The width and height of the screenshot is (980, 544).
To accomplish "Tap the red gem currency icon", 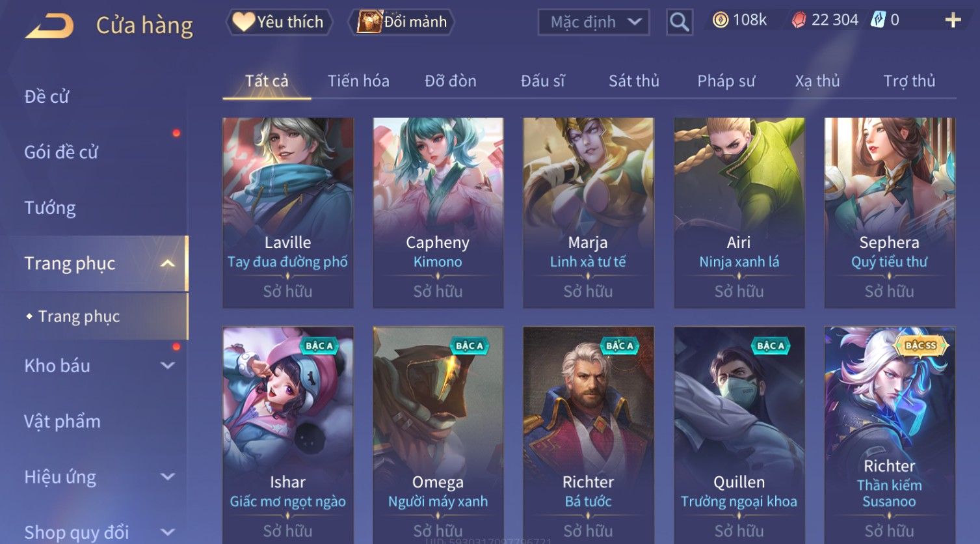I will point(799,21).
